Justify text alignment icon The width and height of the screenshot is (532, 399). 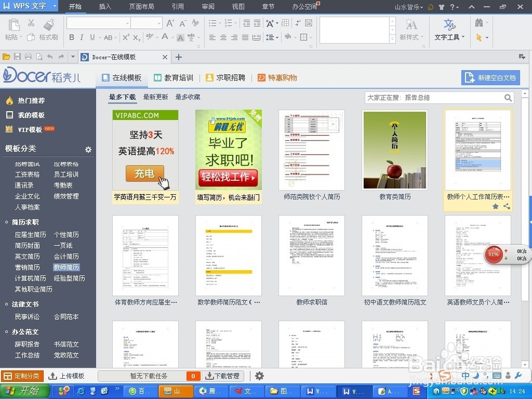point(245,37)
